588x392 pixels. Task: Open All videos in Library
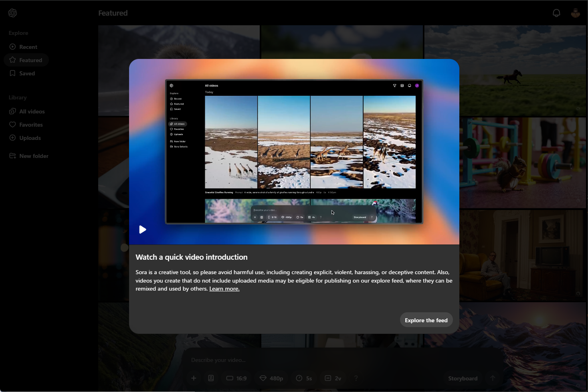point(27,111)
